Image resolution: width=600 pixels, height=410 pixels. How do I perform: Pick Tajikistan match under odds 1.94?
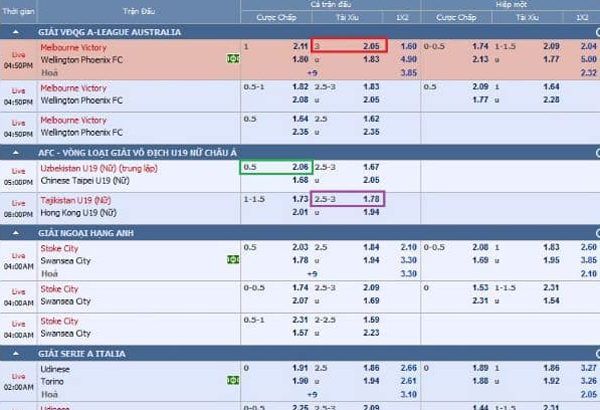pyautogui.click(x=371, y=212)
